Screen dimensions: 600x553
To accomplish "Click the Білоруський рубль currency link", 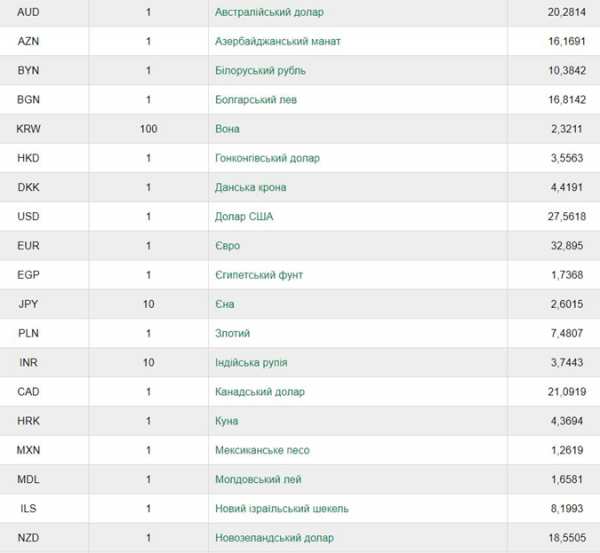I will tap(260, 71).
